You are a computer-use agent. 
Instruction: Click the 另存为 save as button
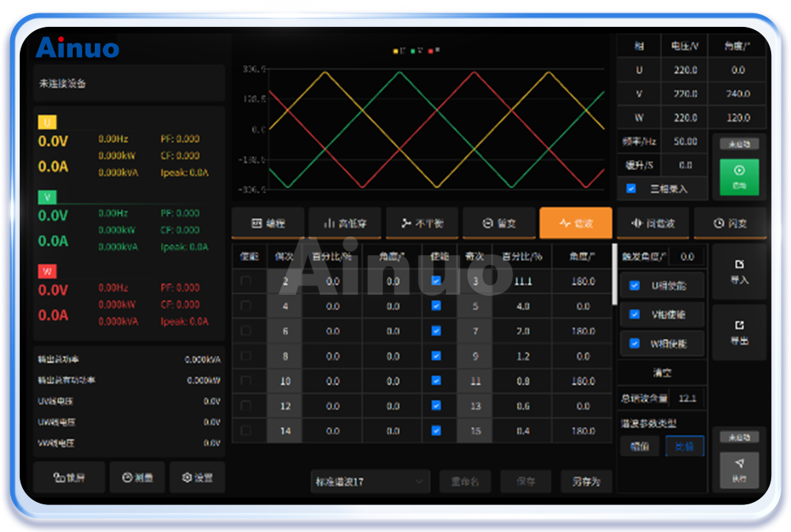[x=586, y=481]
